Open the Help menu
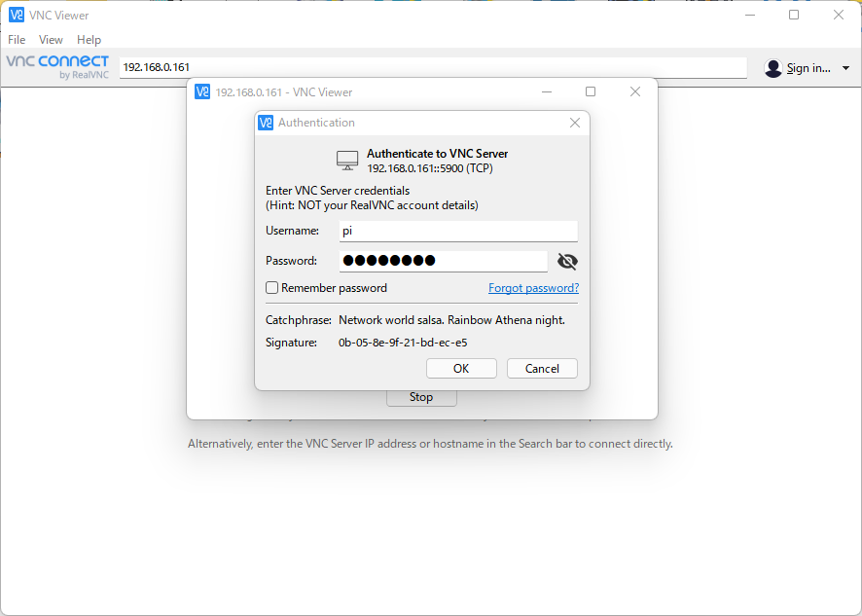Viewport: 862px width, 616px height. click(89, 40)
